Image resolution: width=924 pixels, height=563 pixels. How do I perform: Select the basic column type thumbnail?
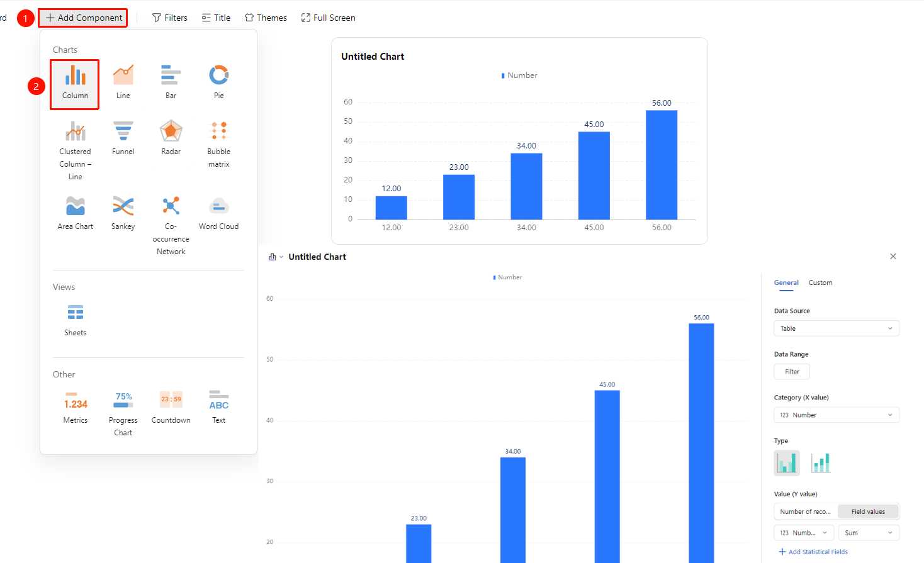coord(787,463)
